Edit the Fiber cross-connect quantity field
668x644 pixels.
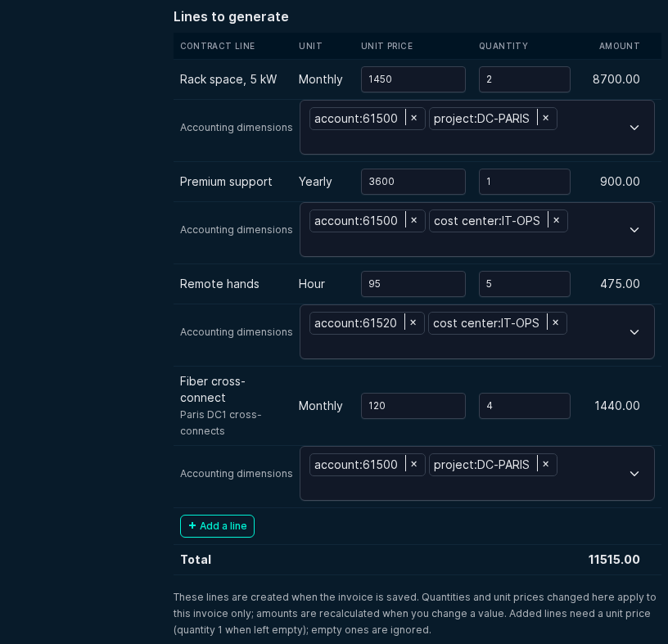click(x=525, y=406)
